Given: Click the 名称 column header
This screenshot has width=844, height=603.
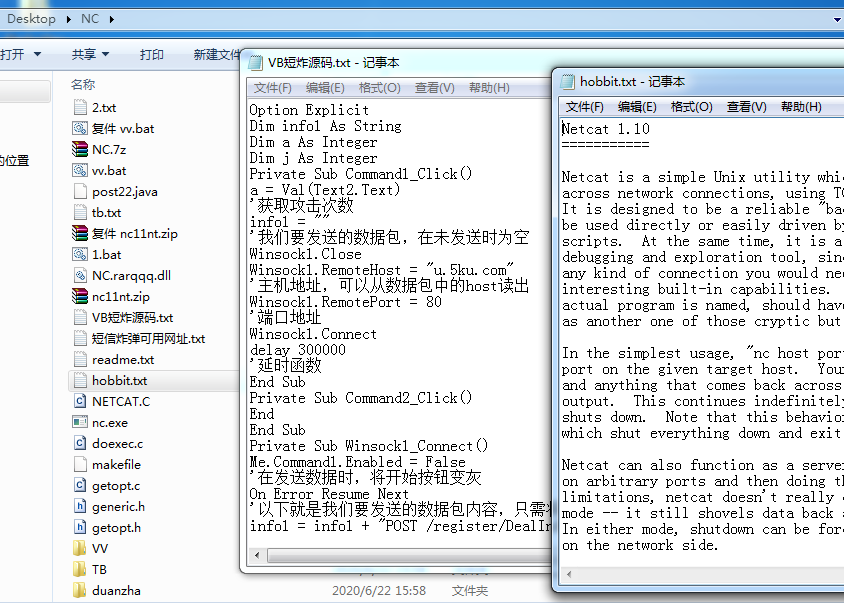Looking at the screenshot, I should [x=83, y=85].
